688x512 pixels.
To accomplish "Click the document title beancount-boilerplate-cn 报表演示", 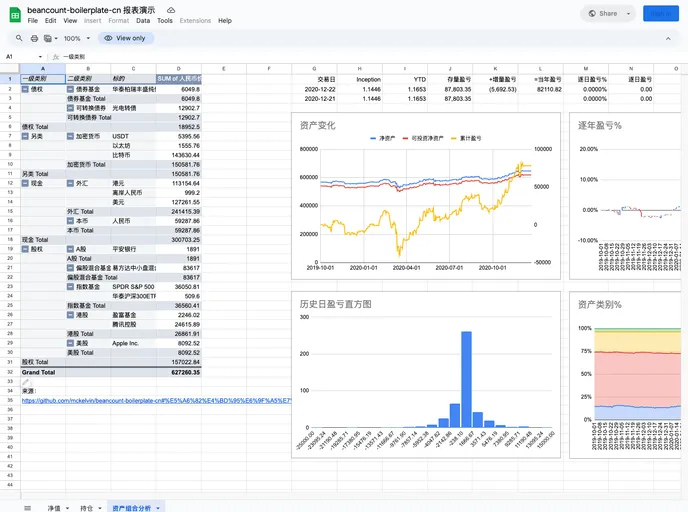I will [x=91, y=10].
